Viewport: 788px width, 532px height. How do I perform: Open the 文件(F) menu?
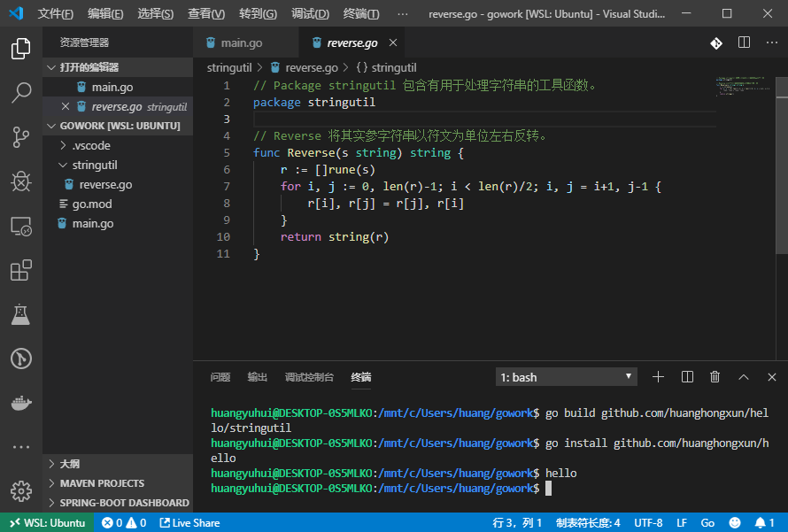[x=55, y=13]
